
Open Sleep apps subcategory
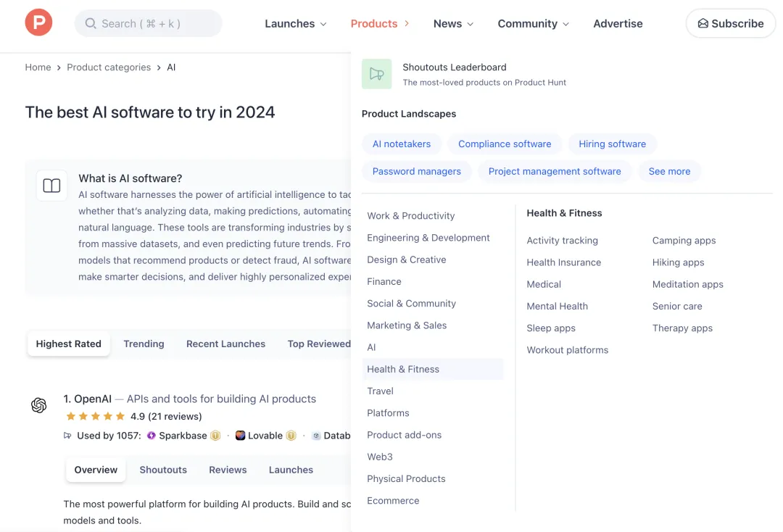(x=551, y=328)
